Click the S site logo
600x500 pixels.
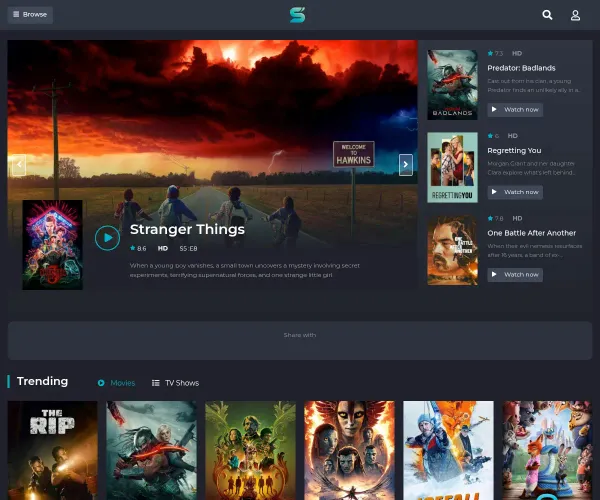tap(297, 15)
